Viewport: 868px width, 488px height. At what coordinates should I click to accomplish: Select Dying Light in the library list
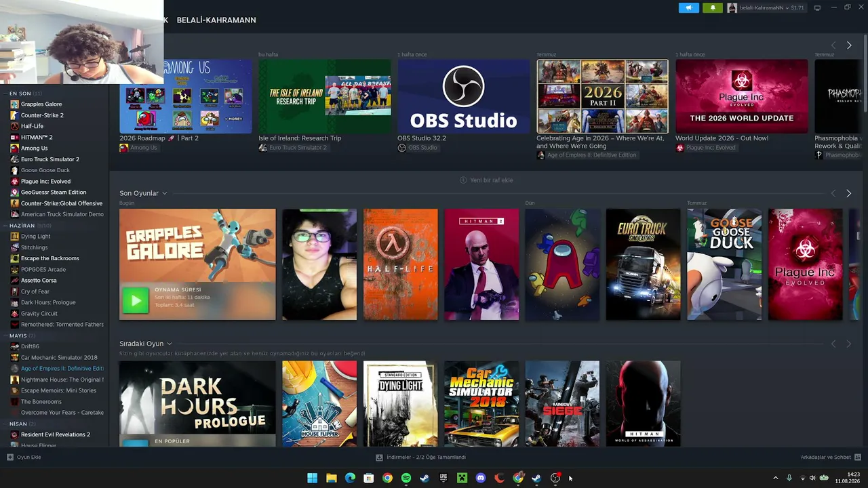tap(35, 237)
